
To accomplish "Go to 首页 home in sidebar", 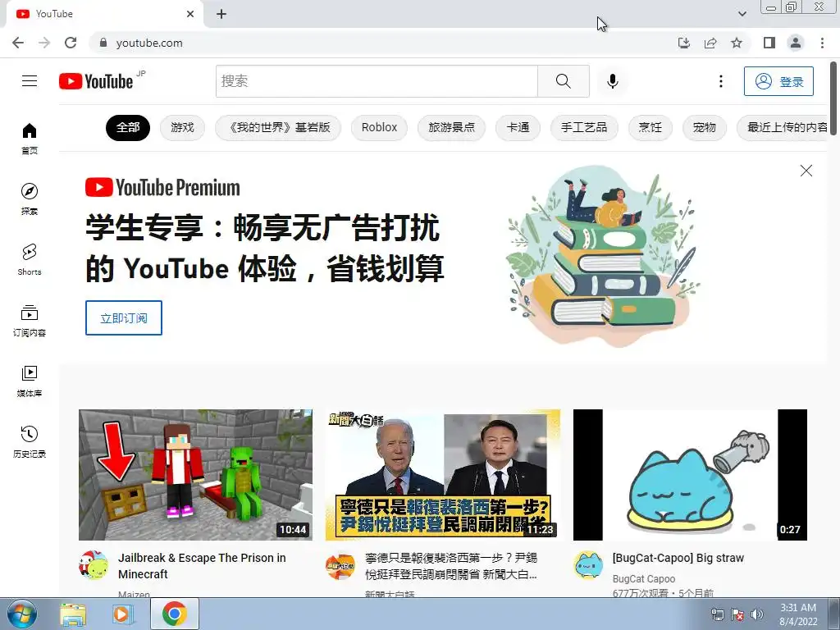I will pos(30,138).
